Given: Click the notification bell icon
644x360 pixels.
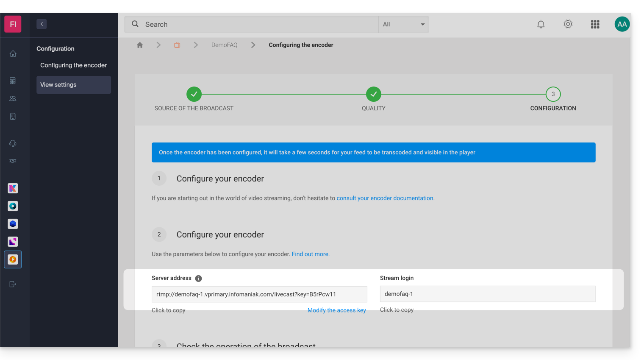Looking at the screenshot, I should point(541,25).
